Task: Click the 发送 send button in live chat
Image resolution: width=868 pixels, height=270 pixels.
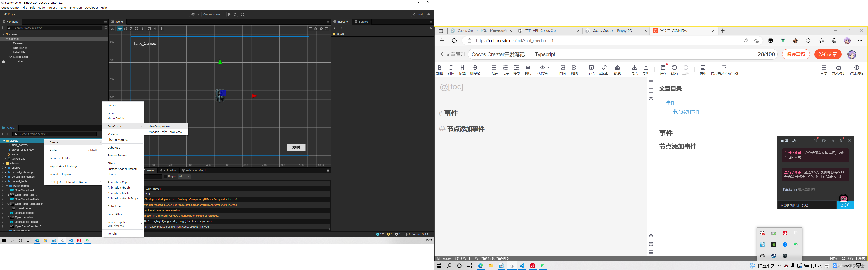Action: tap(845, 205)
